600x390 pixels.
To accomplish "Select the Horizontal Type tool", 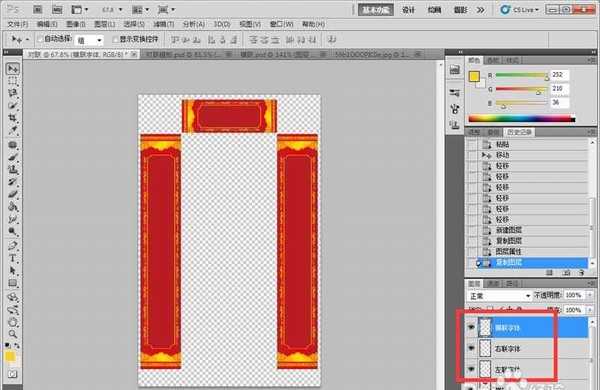I will 13,258.
